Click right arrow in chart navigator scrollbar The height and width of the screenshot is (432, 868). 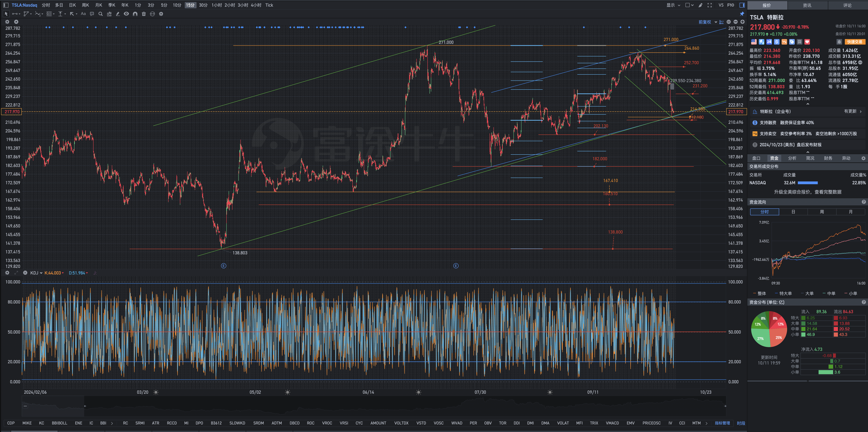pyautogui.click(x=725, y=406)
